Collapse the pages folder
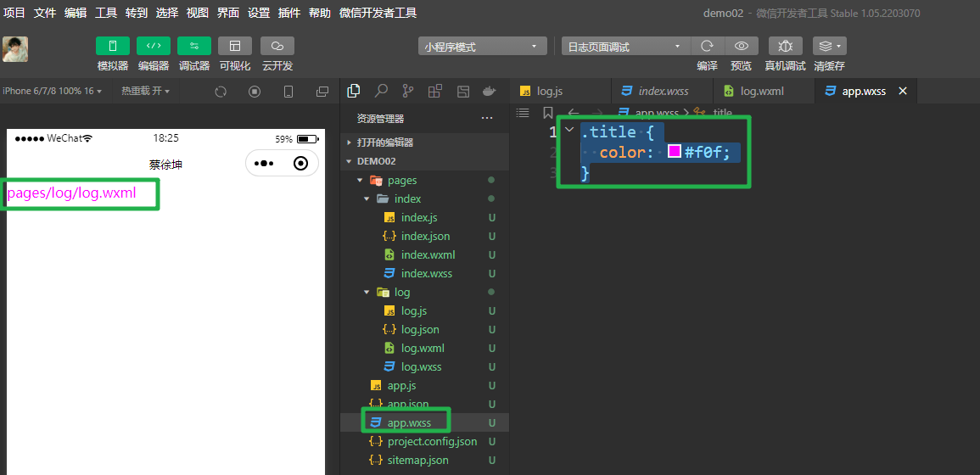 tap(425, 180)
